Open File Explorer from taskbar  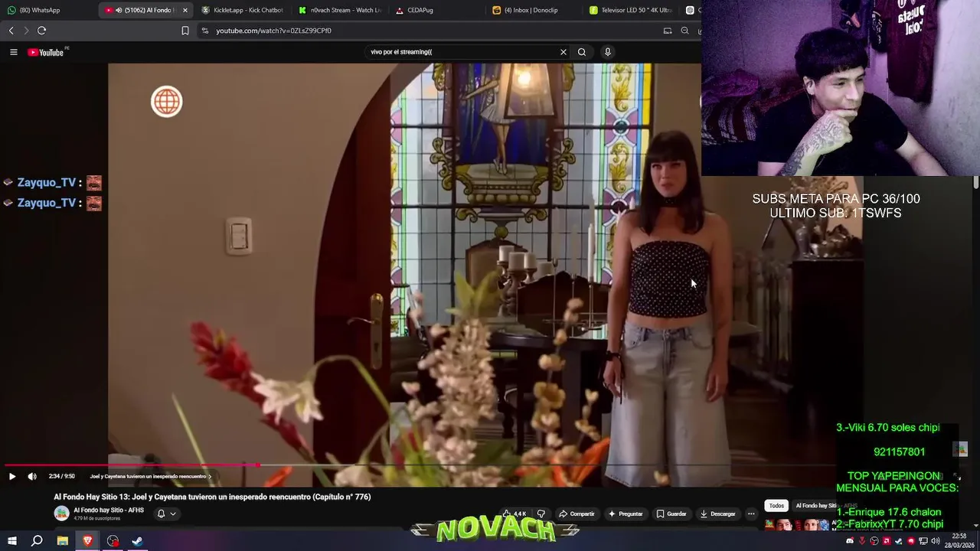[63, 541]
